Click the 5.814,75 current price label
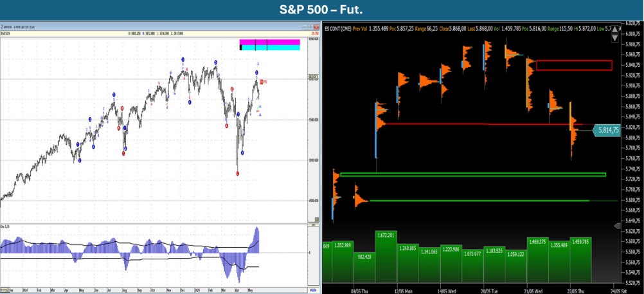Screen dimensions: 644x294 (x=607, y=131)
